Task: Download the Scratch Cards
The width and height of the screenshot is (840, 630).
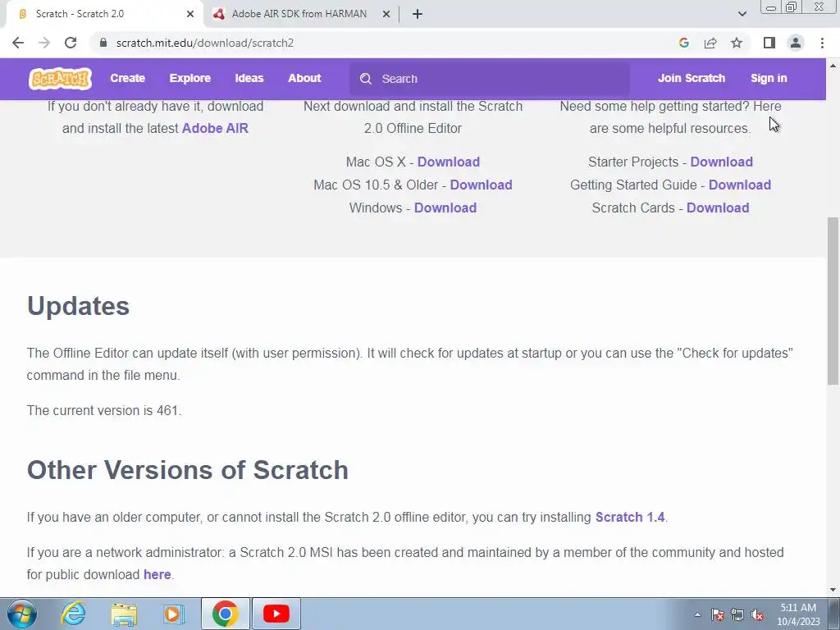Action: (x=718, y=208)
